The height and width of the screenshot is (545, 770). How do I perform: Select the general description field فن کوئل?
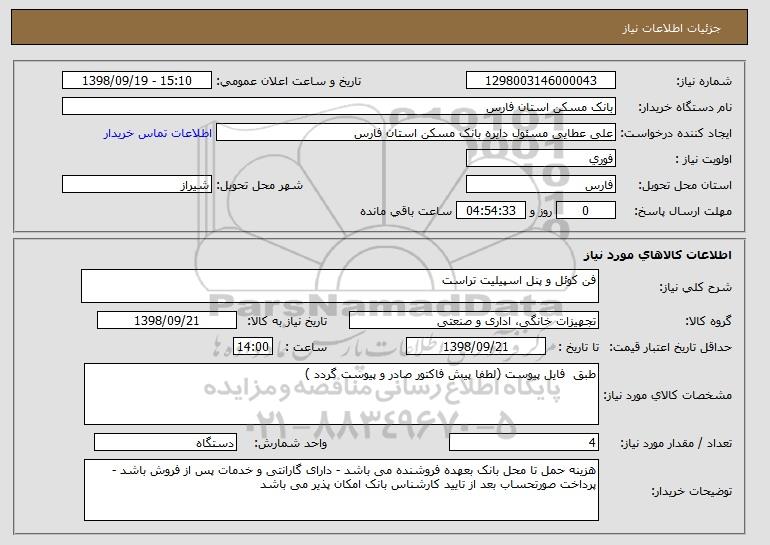click(340, 286)
